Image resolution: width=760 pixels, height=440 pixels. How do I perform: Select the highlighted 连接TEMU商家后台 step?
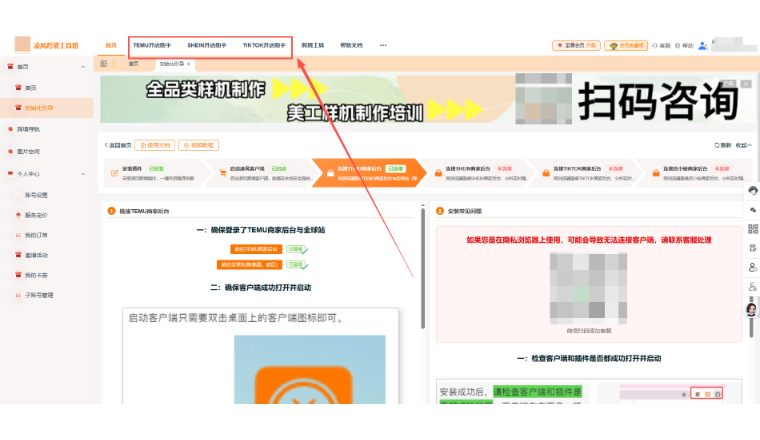click(370, 173)
